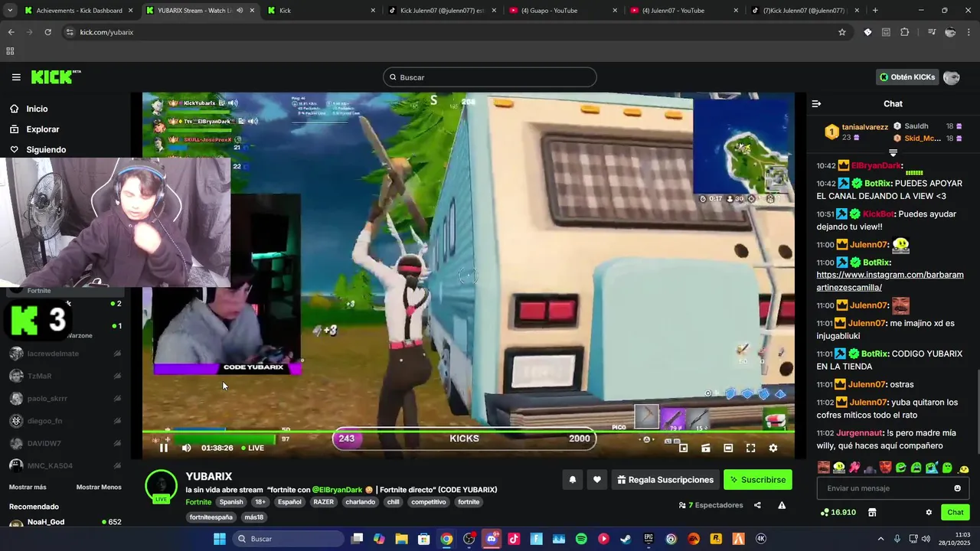Toggle notifications bell for YUBARIX
This screenshot has width=980, height=551.
(572, 480)
